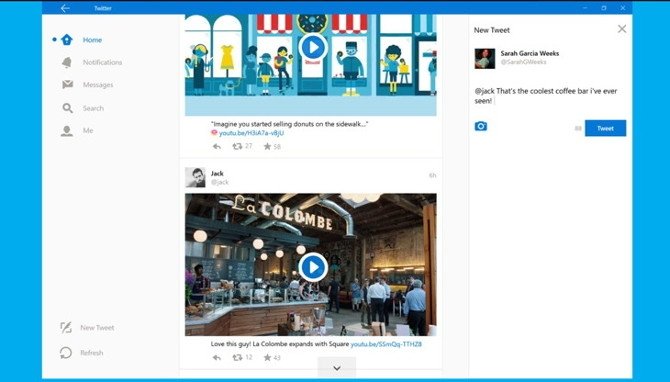
Task: Maximize the Twitter window
Action: (x=604, y=8)
